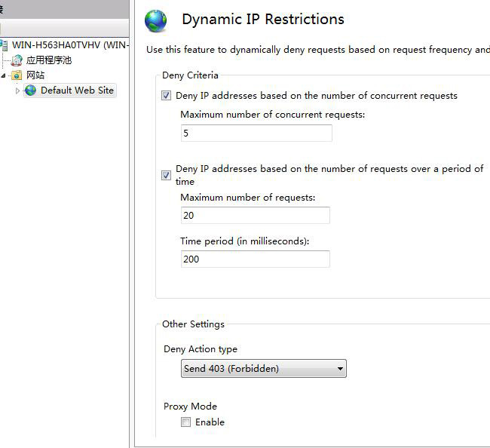Open the Deny Action type dropdown
The height and width of the screenshot is (448, 490).
tap(264, 369)
